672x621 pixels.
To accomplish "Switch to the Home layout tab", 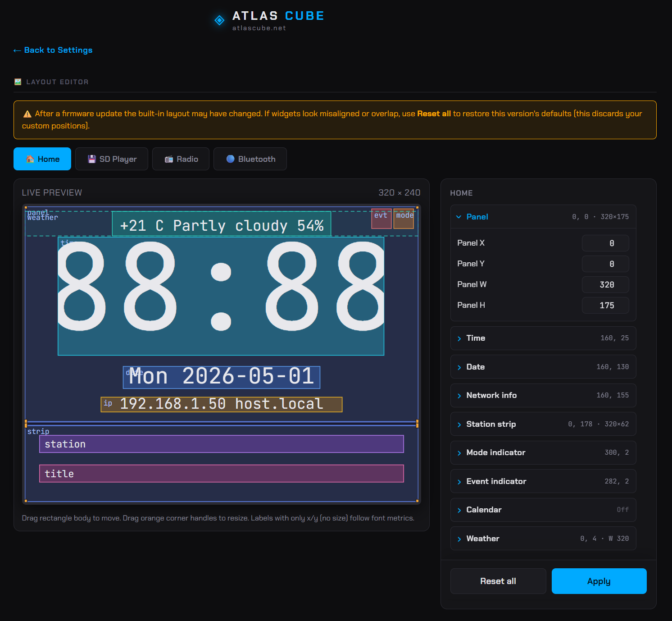I will (x=42, y=159).
